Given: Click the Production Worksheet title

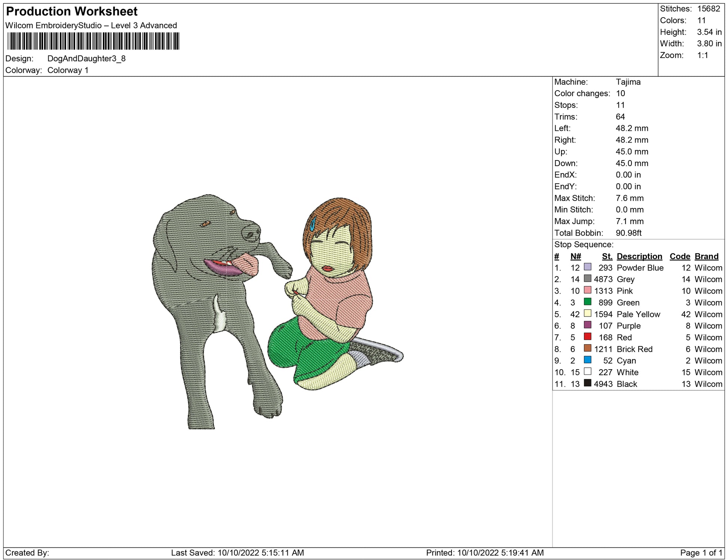Looking at the screenshot, I should tap(72, 12).
